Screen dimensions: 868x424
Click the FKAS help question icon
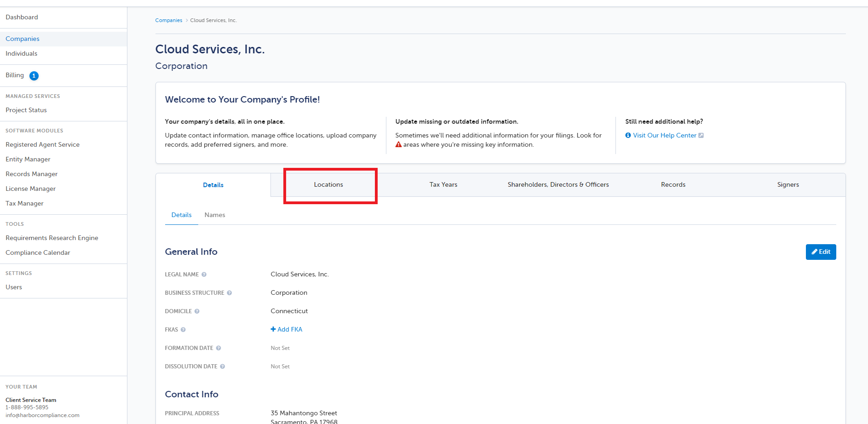coord(183,330)
